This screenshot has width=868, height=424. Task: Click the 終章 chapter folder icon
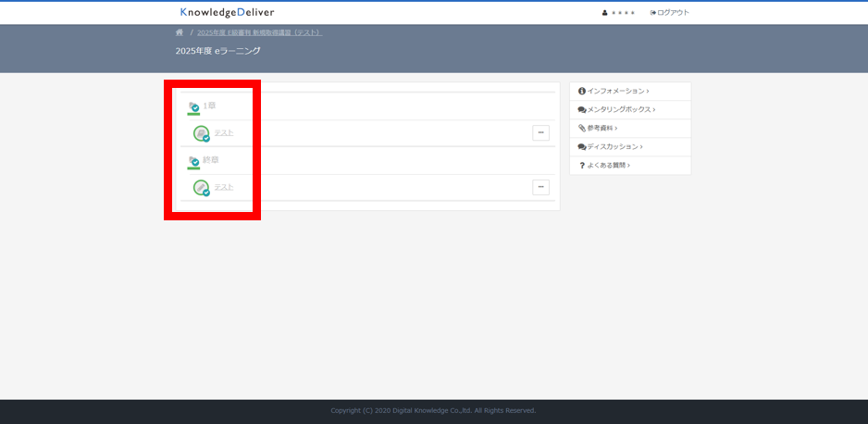click(x=193, y=161)
